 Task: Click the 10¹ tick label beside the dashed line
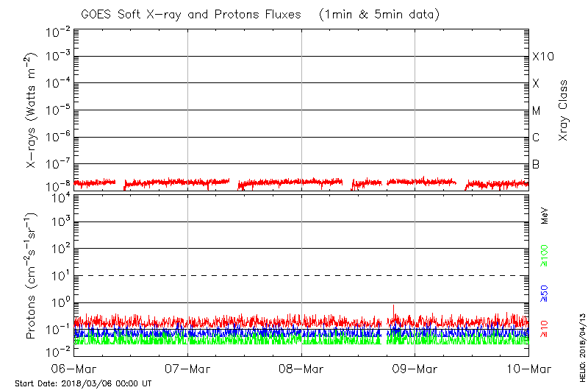(60, 274)
